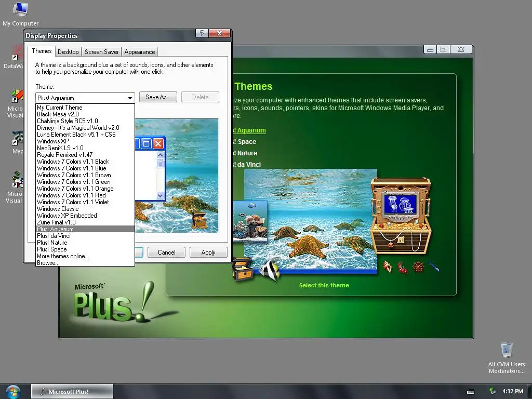This screenshot has height=399, width=532.
Task: Click the small treasure chest icon in Plus! preview
Action: [242, 269]
